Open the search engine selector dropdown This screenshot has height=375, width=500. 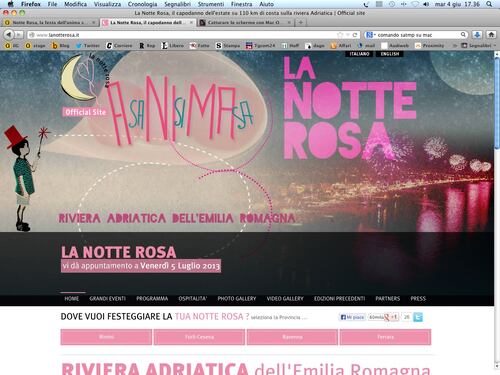[x=371, y=35]
